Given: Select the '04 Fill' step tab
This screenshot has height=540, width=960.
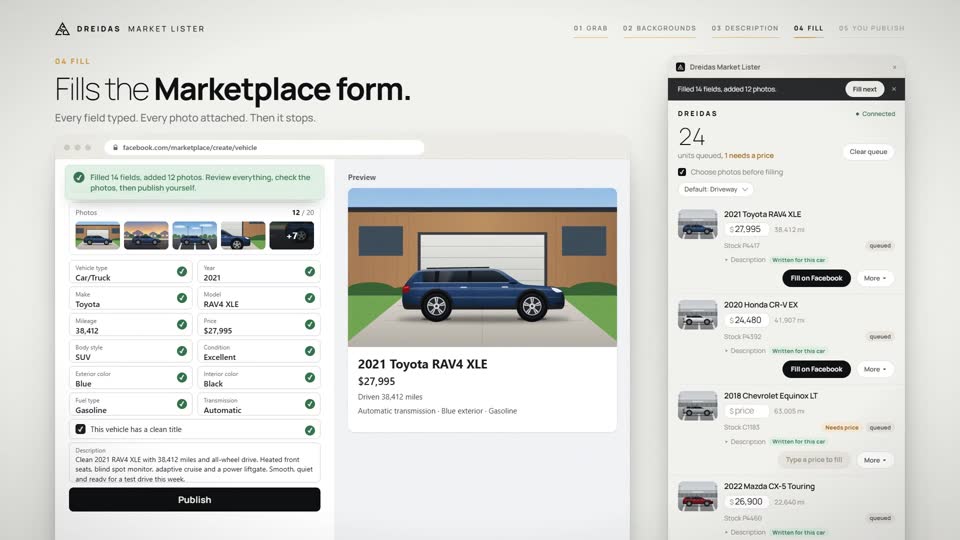Looking at the screenshot, I should click(808, 28).
